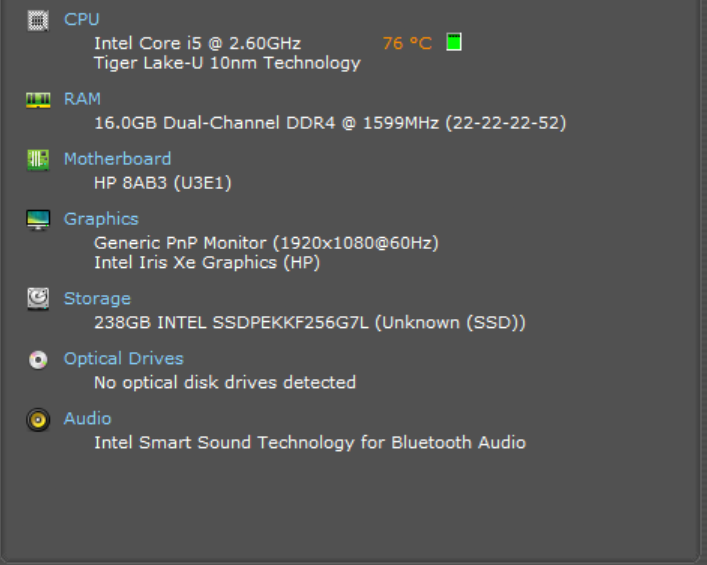
Task: Open the Motherboard section heading
Action: 117,159
